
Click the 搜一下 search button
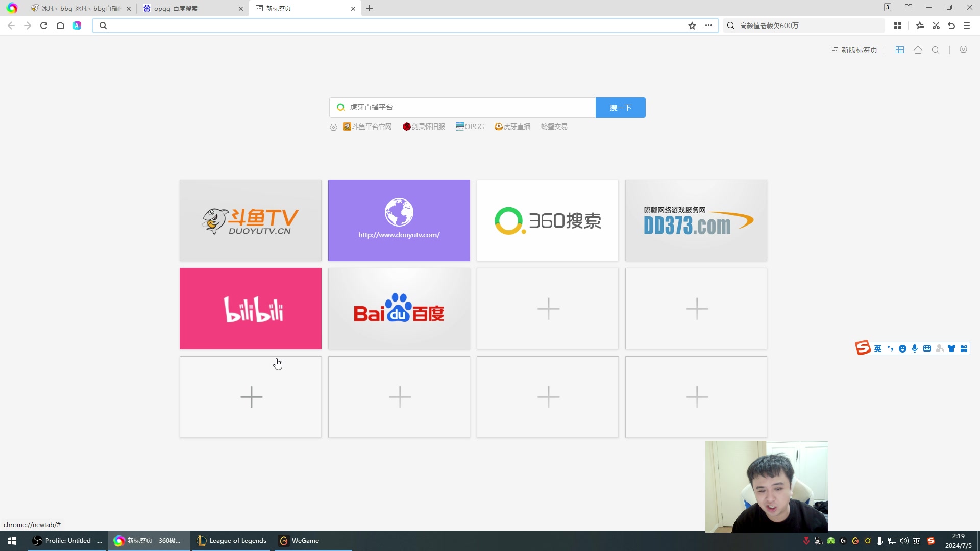[x=620, y=108]
